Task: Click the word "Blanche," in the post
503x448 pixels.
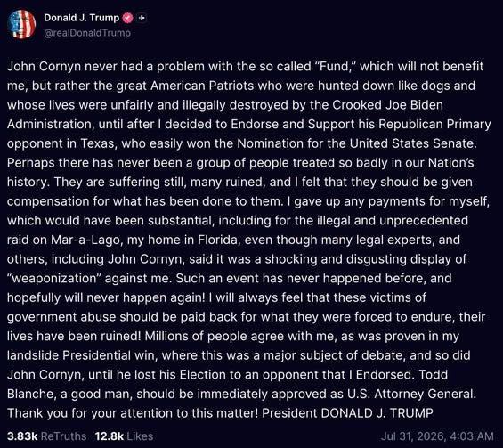Action: pos(32,394)
